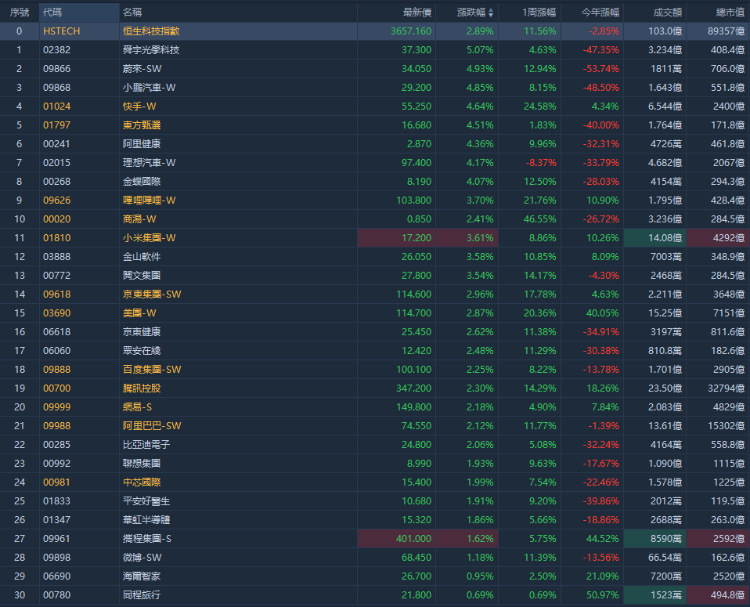This screenshot has height=607, width=750.
Task: Open 理想汽車-W stock name
Action: click(x=149, y=163)
